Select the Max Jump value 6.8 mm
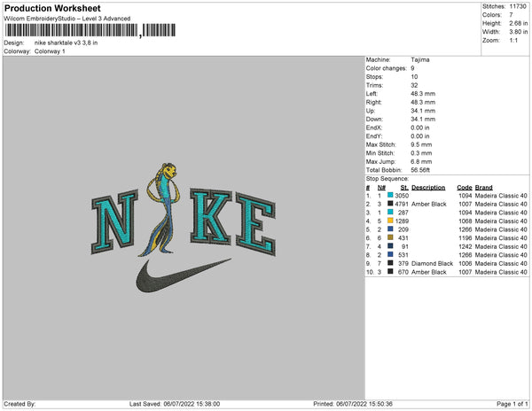This screenshot has width=532, height=411. pyautogui.click(x=421, y=161)
